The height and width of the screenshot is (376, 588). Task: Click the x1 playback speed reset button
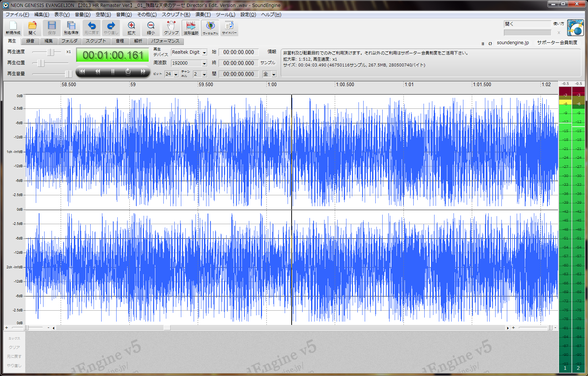tap(68, 52)
